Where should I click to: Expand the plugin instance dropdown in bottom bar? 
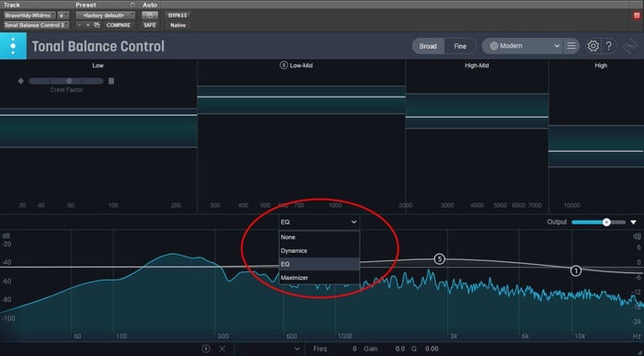[x=297, y=349]
